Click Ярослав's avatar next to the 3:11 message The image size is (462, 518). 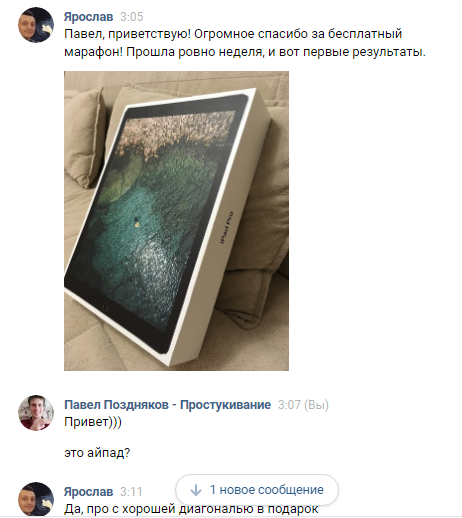pyautogui.click(x=36, y=499)
